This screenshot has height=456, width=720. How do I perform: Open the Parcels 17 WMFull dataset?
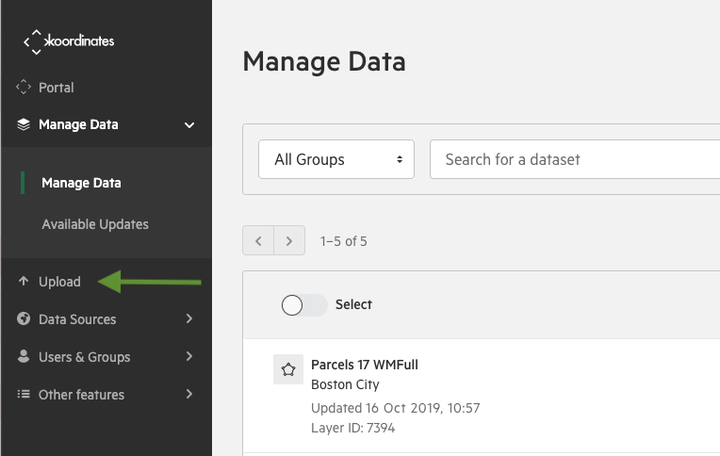[x=365, y=365]
